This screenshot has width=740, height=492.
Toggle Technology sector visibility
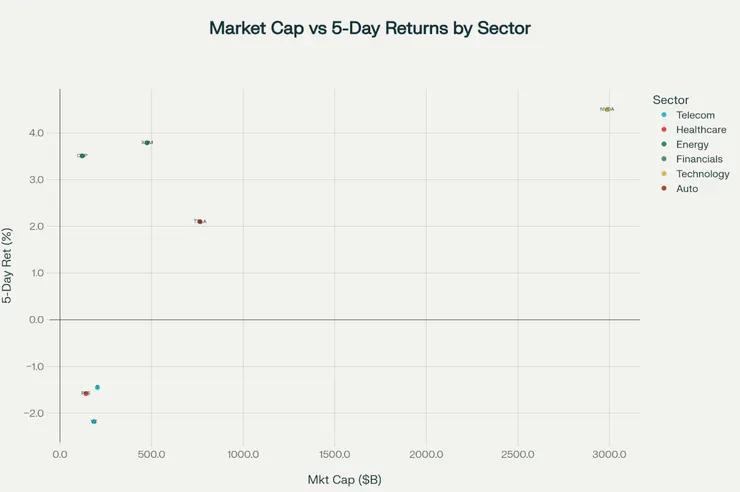point(702,174)
